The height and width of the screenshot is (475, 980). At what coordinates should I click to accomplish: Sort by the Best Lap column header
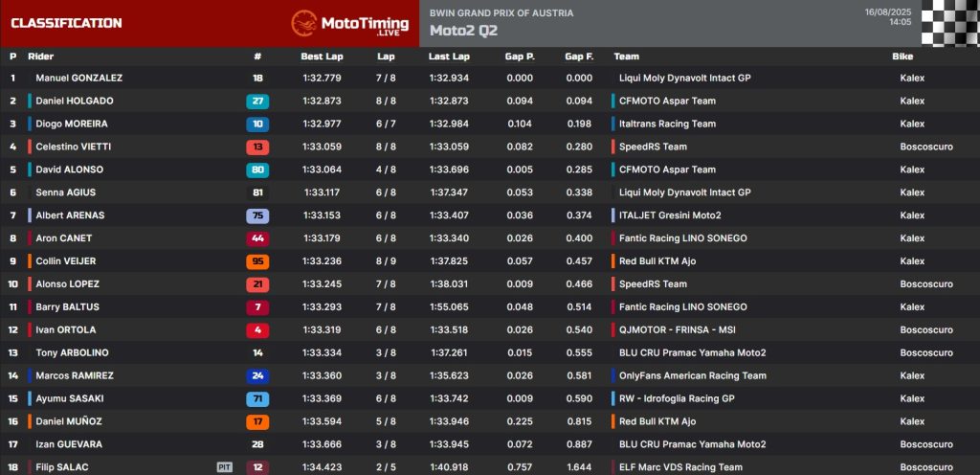point(322,57)
